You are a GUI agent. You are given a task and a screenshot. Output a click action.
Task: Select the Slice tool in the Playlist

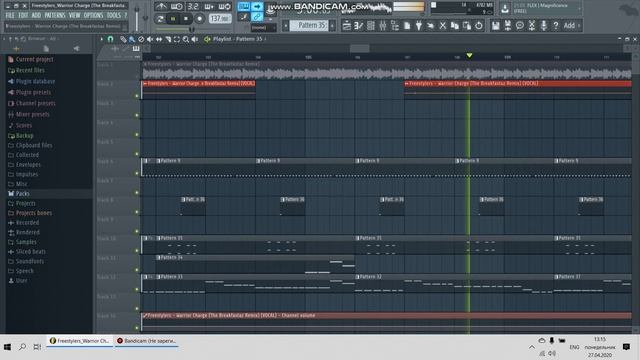(168, 39)
